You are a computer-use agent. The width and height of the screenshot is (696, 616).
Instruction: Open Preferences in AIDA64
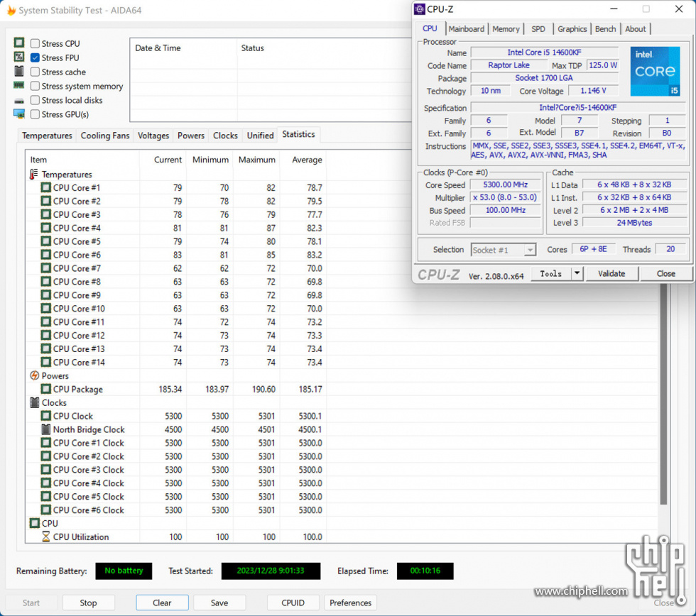350,603
